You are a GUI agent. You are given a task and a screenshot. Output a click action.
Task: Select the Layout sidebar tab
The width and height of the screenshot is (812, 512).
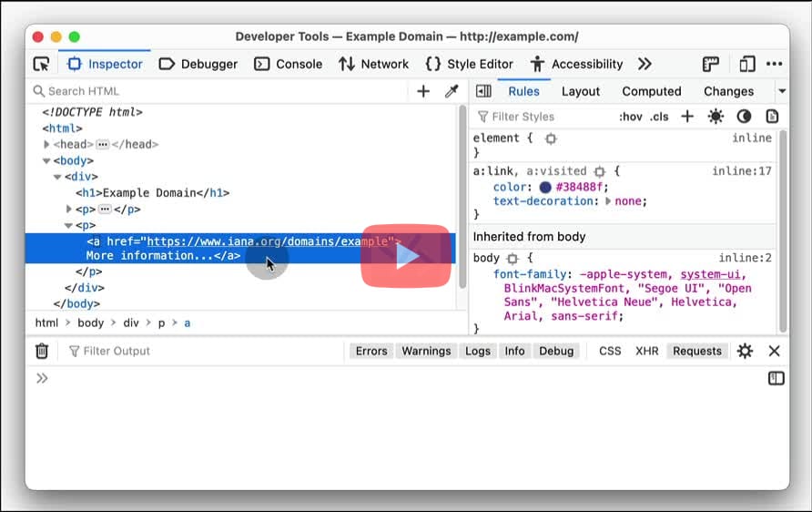[x=581, y=91]
